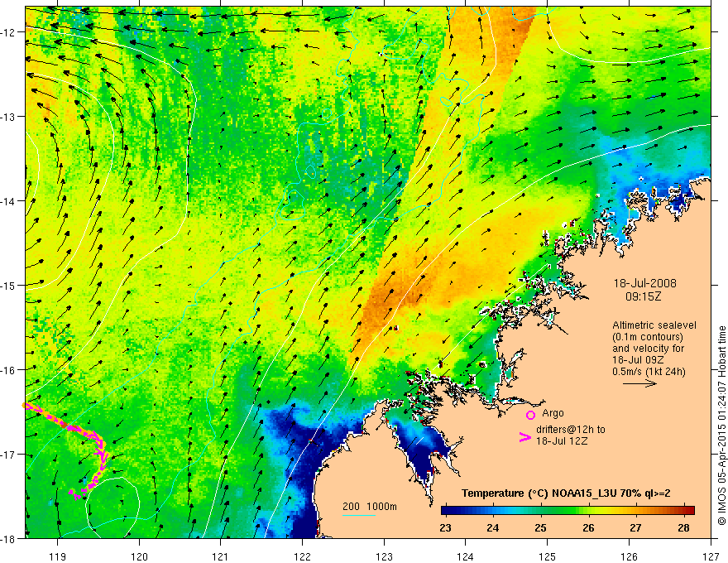Click the "and velocity for" caption line
728x563 pixels.
(648, 349)
